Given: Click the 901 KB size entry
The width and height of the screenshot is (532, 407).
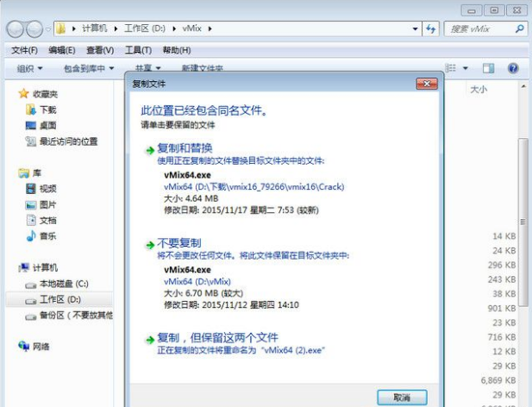Looking at the screenshot, I should (502, 309).
